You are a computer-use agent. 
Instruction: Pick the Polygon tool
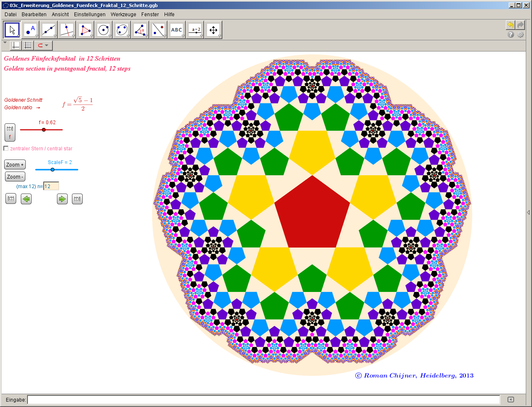coord(85,30)
